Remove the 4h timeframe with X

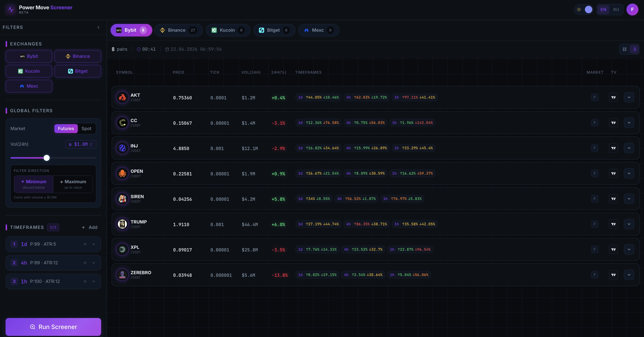point(85,263)
